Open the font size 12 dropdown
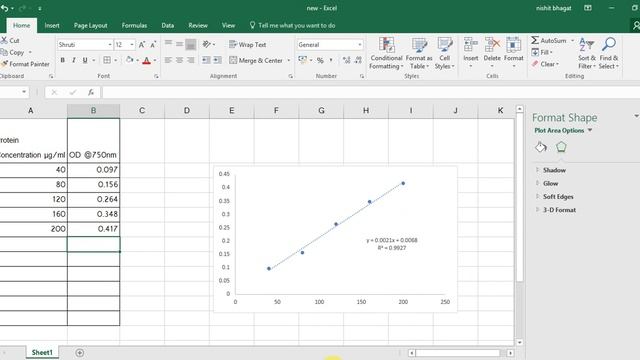Viewport: 640px width, 360px height. [132, 44]
